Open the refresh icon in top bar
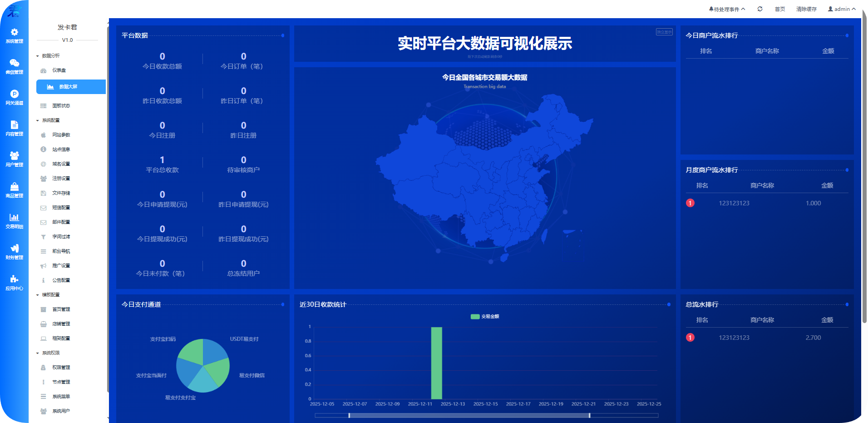Viewport: 868px width, 423px height. 760,9
